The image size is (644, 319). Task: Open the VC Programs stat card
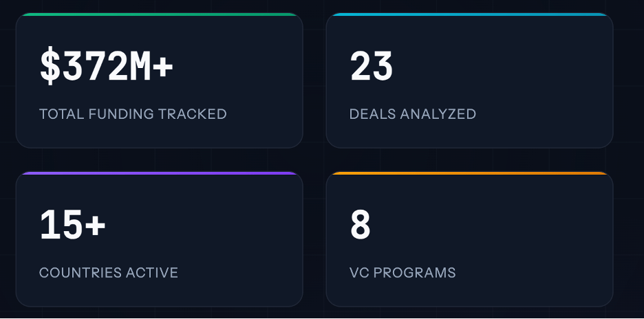tap(469, 239)
